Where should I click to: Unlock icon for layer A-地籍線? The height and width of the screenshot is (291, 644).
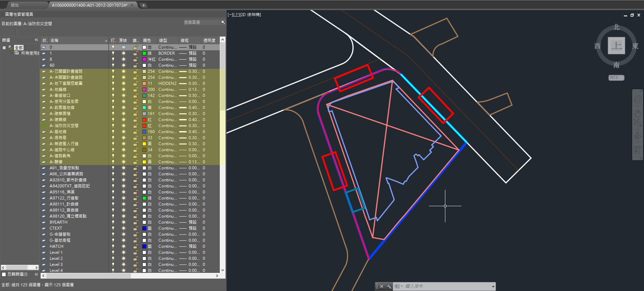click(135, 89)
